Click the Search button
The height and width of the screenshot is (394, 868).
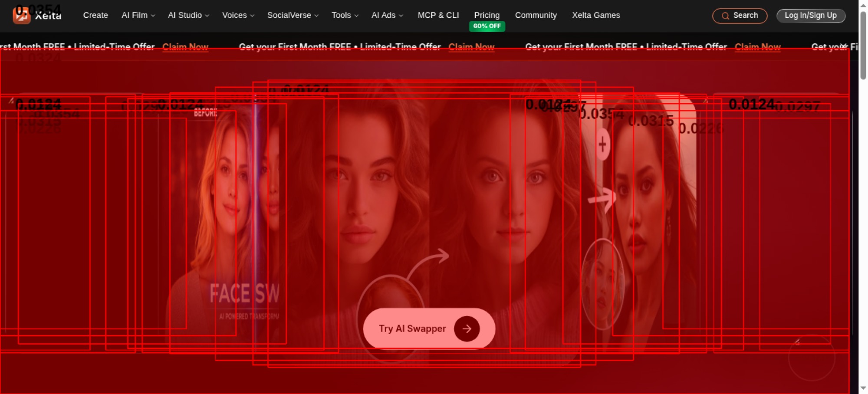[740, 16]
